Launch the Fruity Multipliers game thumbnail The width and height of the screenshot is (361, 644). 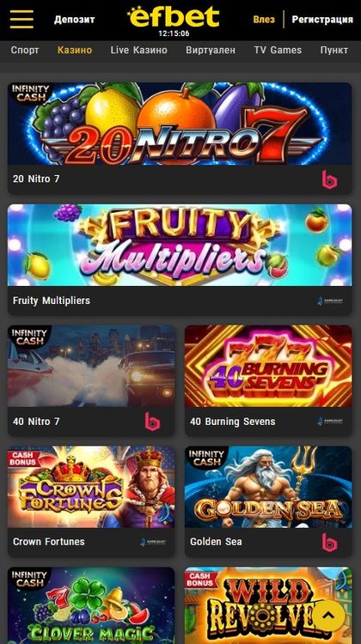click(180, 245)
